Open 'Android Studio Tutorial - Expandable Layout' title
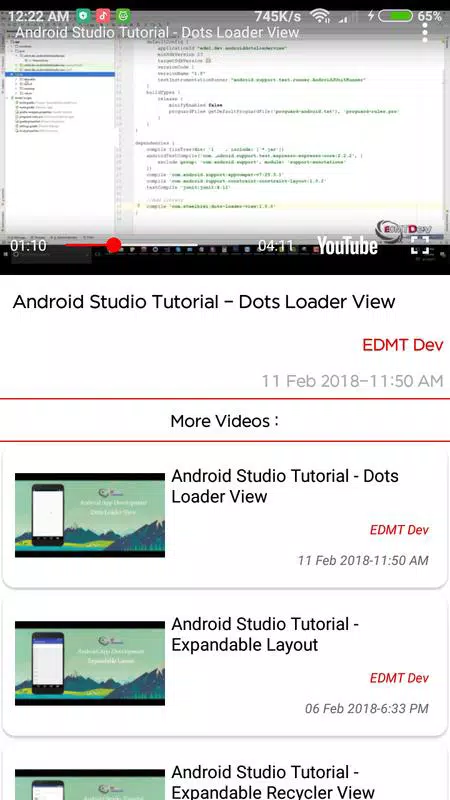 pos(265,634)
